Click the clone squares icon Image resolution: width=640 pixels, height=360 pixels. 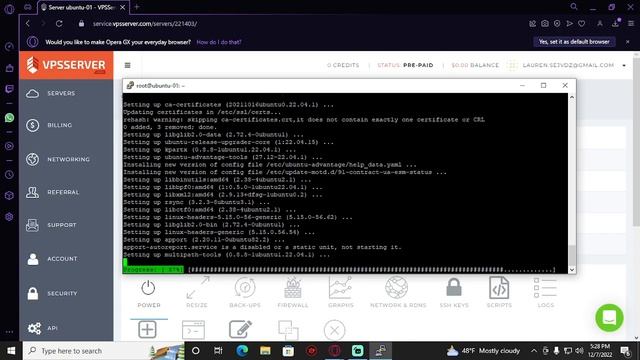coord(288,330)
